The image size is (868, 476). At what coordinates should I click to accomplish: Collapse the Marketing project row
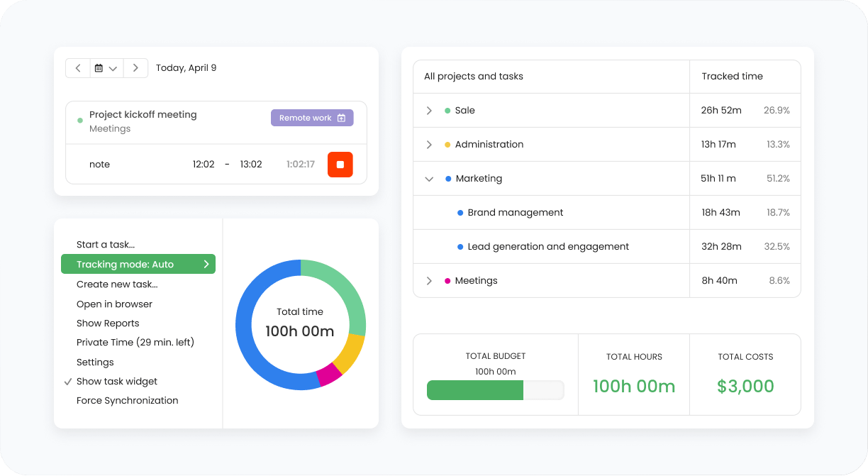click(x=429, y=179)
